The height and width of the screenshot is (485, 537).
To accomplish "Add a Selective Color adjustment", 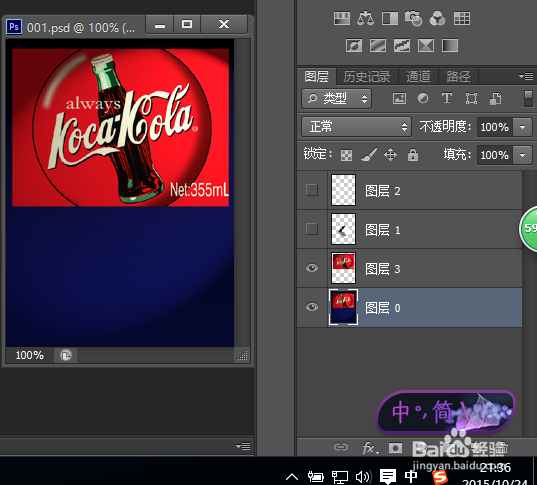I will [x=426, y=45].
